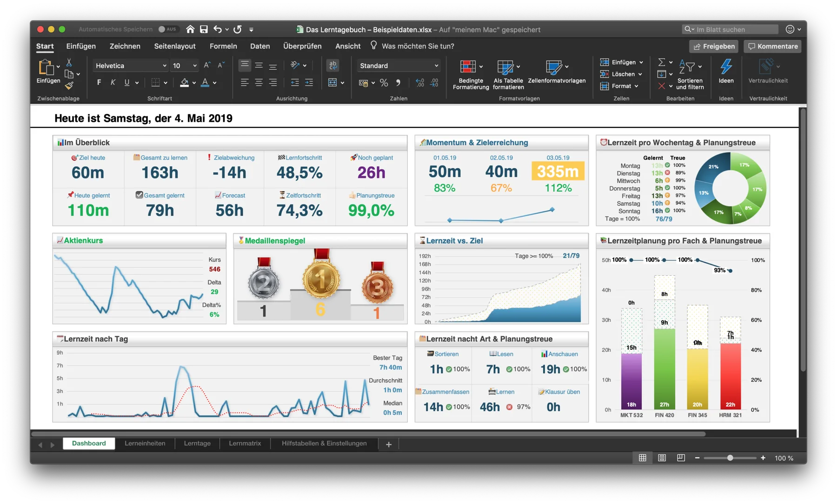Open the Daten ribbon tab

coord(260,46)
